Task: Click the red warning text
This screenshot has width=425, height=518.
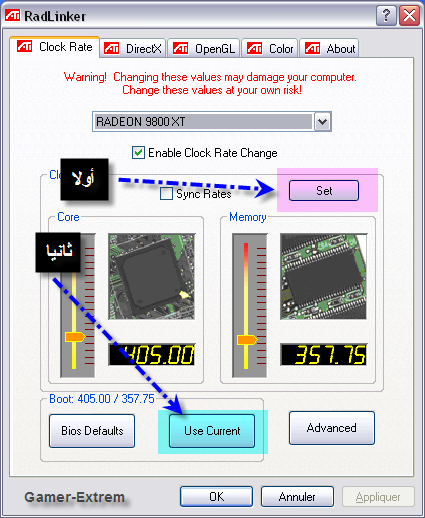Action: pyautogui.click(x=210, y=83)
